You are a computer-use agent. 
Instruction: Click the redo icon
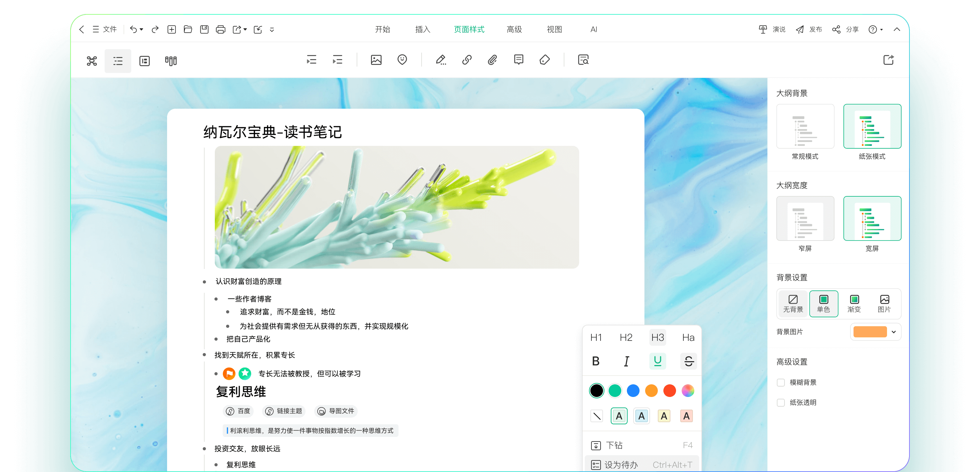point(155,29)
